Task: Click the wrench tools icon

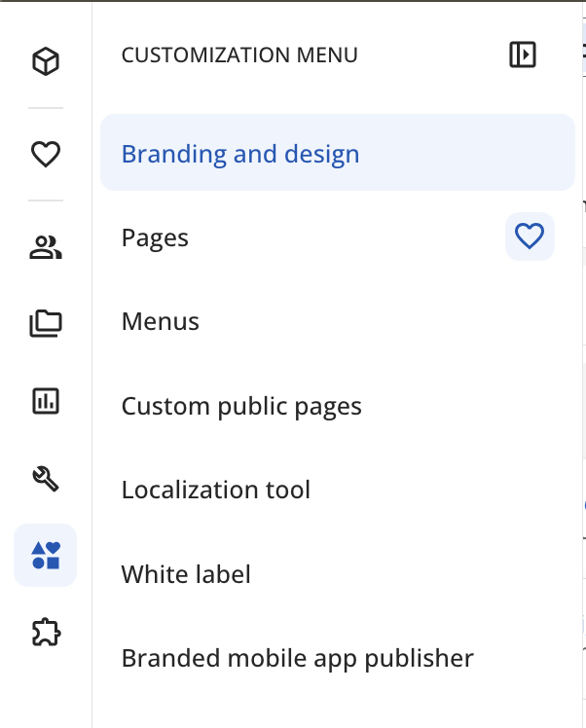Action: [46, 477]
